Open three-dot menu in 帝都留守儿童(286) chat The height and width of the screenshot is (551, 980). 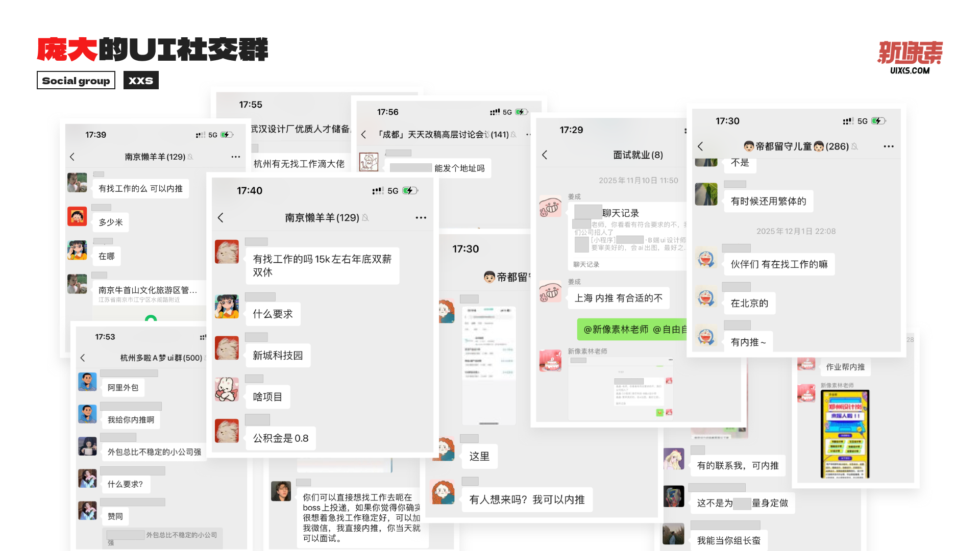(x=889, y=146)
